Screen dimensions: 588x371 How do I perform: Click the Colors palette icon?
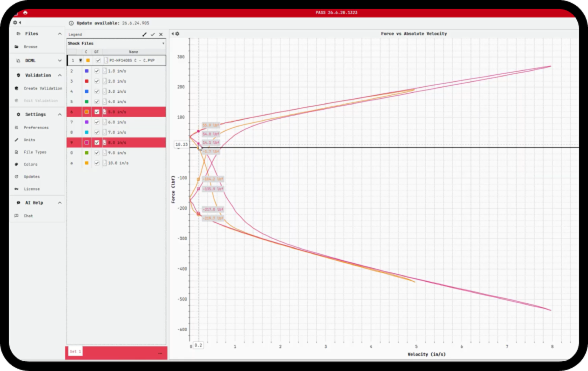tap(16, 164)
